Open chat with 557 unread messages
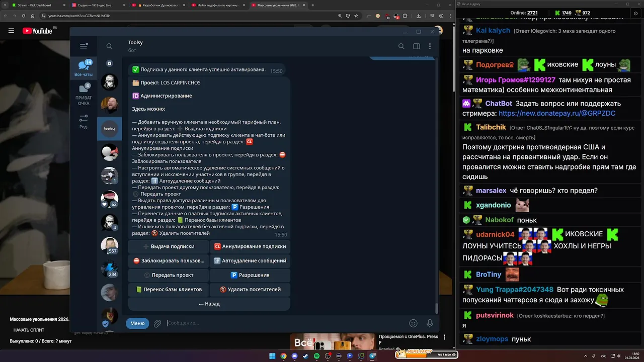Viewport: 644px width, 362px height. pos(109,246)
